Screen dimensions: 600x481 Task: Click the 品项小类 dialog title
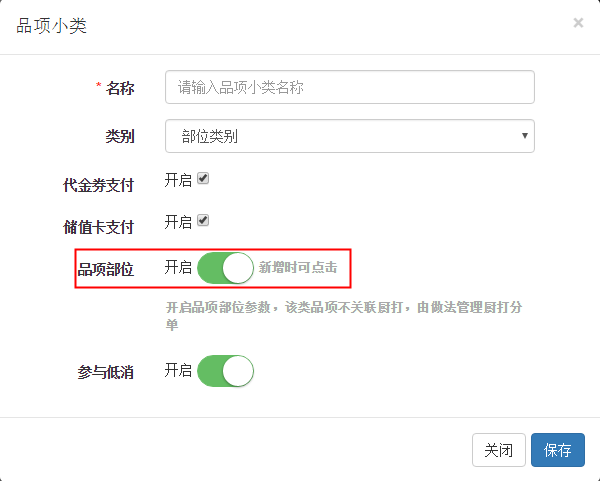coord(52,26)
